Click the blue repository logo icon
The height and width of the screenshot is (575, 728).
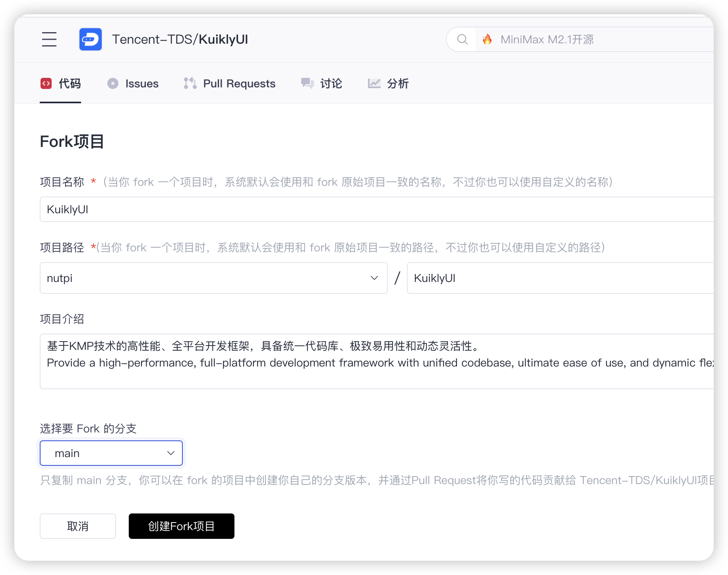91,39
